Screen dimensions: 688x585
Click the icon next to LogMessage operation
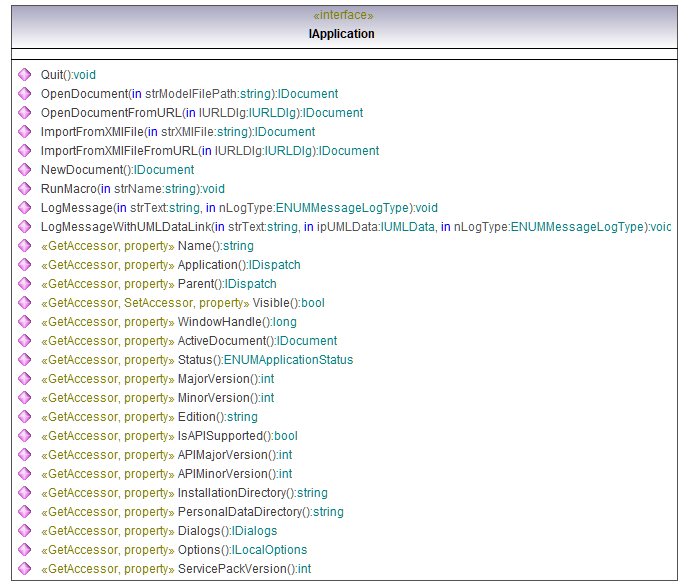(24, 208)
